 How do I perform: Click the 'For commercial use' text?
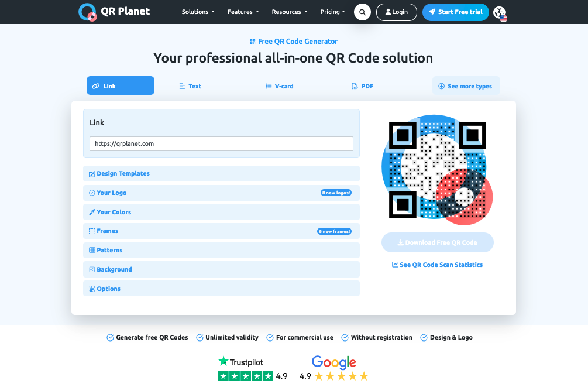click(x=304, y=337)
